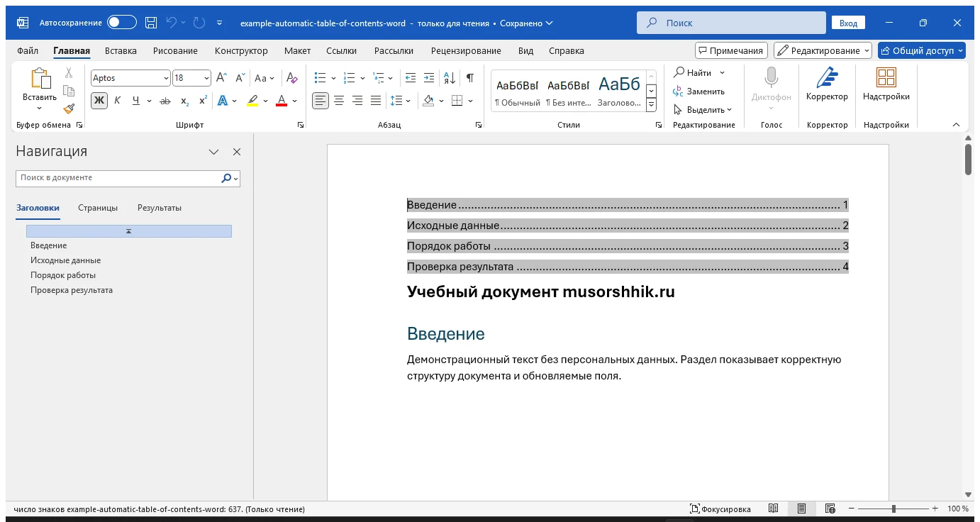Image resolution: width=980 pixels, height=522 pixels.
Task: Open Change Case Aa dropdown
Action: pyautogui.click(x=265, y=78)
